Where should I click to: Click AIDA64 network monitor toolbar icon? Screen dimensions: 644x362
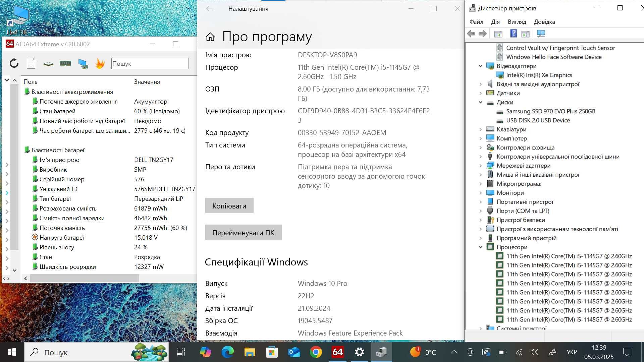coord(83,63)
